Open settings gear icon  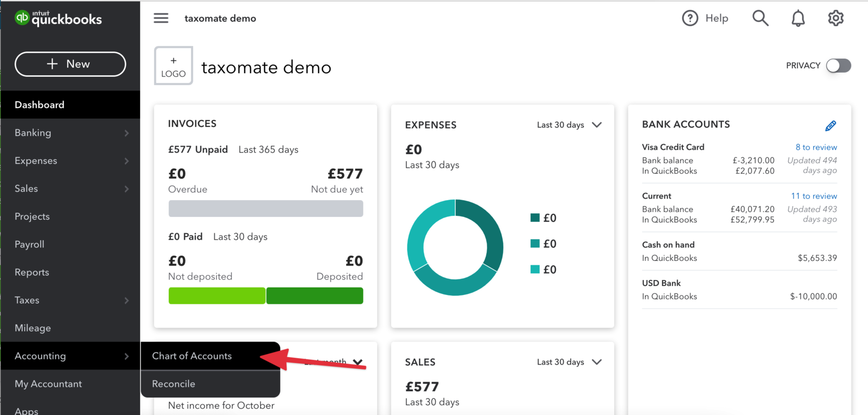835,18
